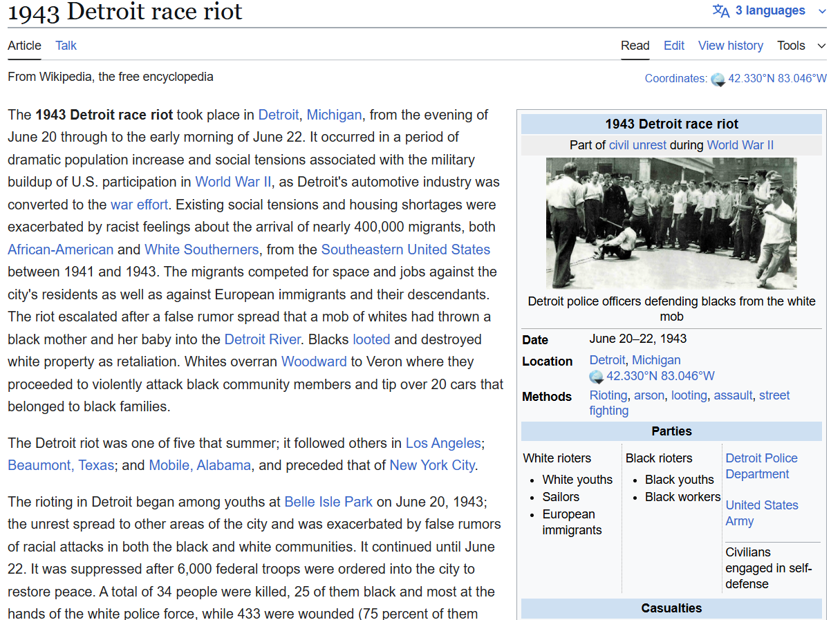Click the globe icon in the infobox Location row

pos(596,377)
